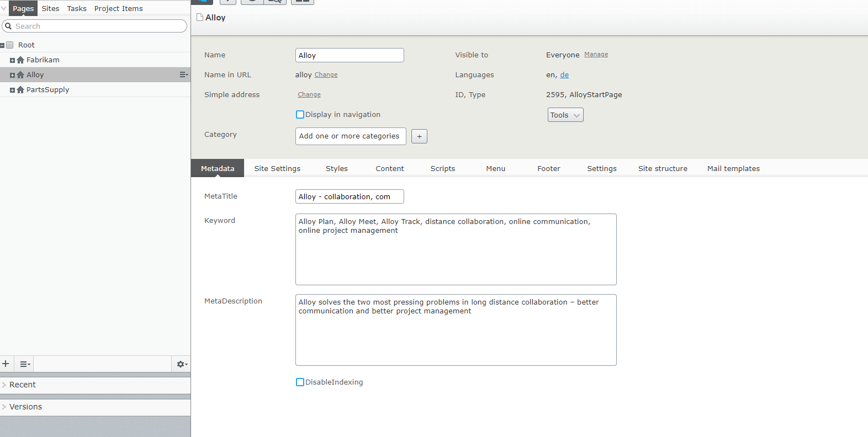Image resolution: width=868 pixels, height=437 pixels.
Task: Enable the Display in navigation checkbox
Action: [x=300, y=115]
